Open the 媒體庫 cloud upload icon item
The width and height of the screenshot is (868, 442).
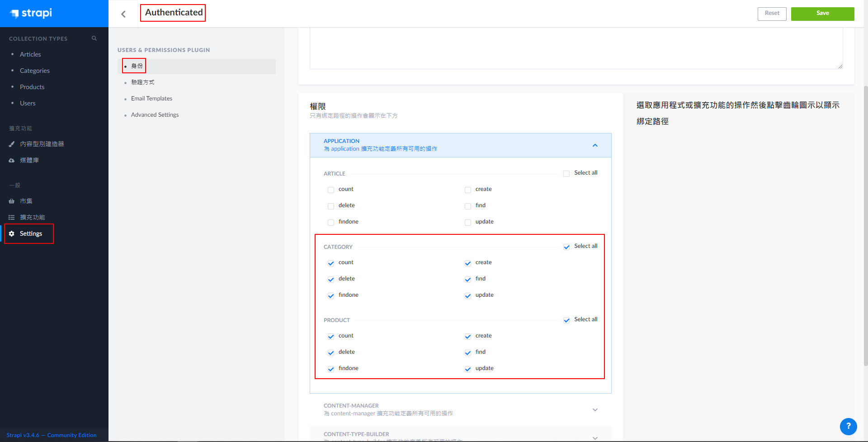12,161
